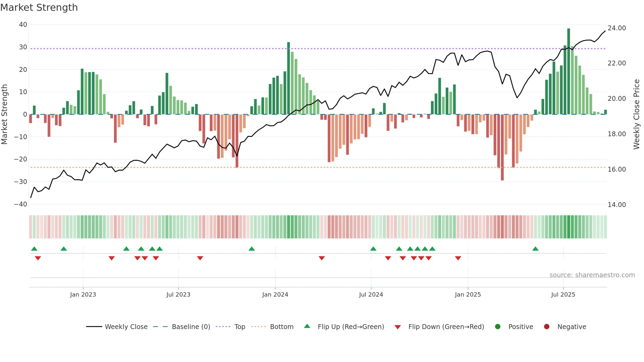Screen dimensions: 644x362
Task: Click the first red flip-down marker at chart start
Action: (x=38, y=258)
